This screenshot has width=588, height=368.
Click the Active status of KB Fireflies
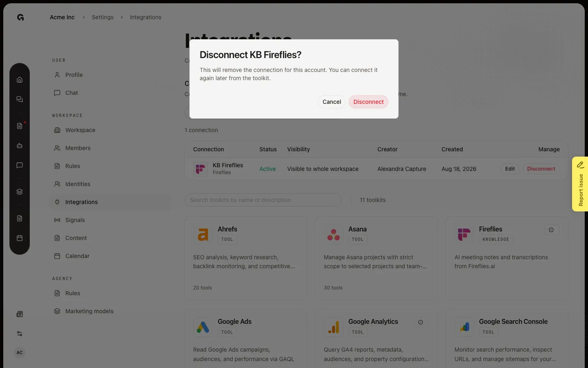tap(267, 169)
